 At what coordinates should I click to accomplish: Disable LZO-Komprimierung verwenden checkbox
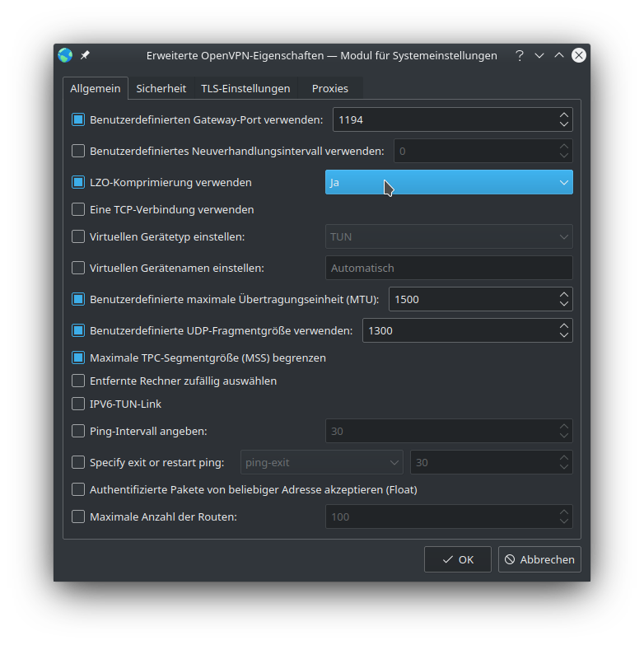point(78,182)
